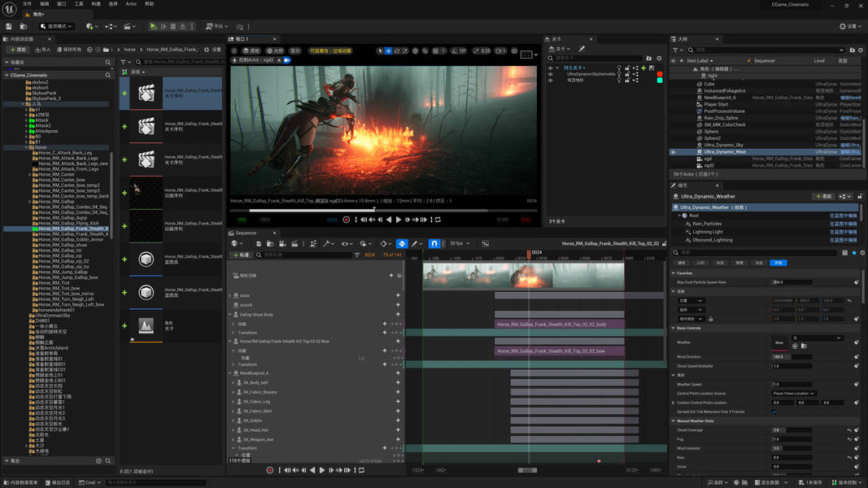This screenshot has height=488, width=868.
Task: Open the Actor menu in the menu bar
Action: pos(130,4)
